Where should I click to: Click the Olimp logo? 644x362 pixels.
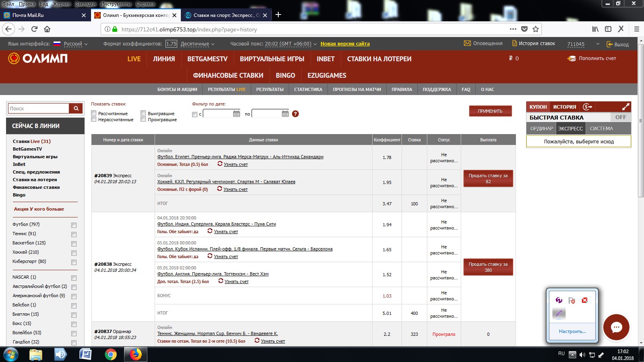tap(38, 58)
